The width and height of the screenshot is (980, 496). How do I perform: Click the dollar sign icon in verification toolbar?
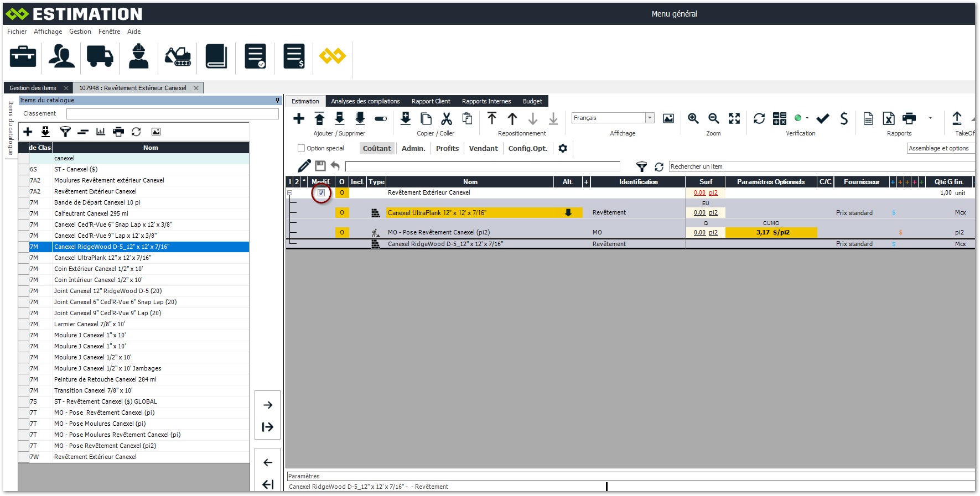pos(843,118)
